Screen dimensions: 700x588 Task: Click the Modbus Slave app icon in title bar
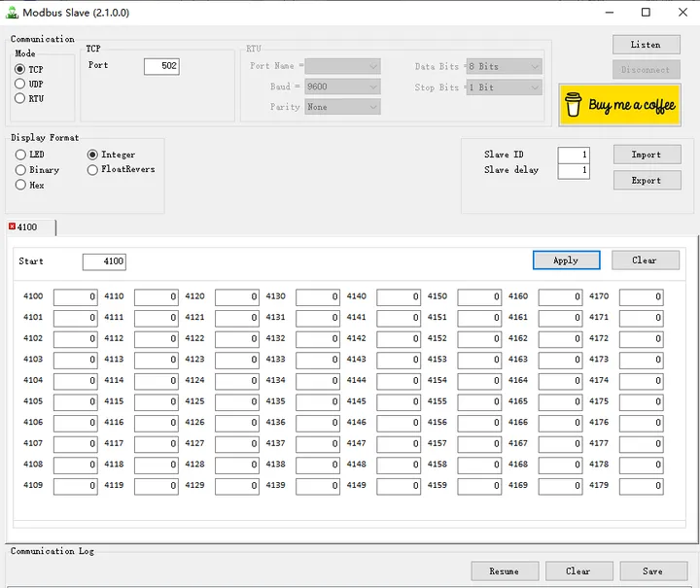pos(12,13)
